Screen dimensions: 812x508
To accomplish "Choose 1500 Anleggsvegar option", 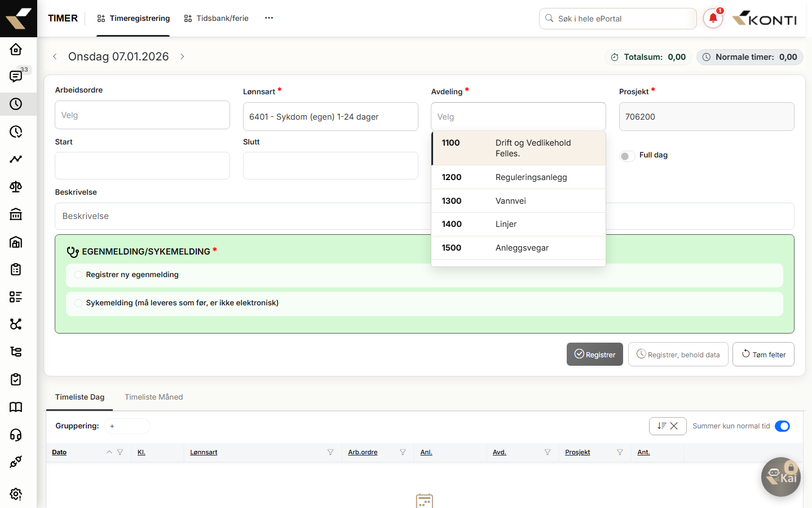I will (x=519, y=248).
